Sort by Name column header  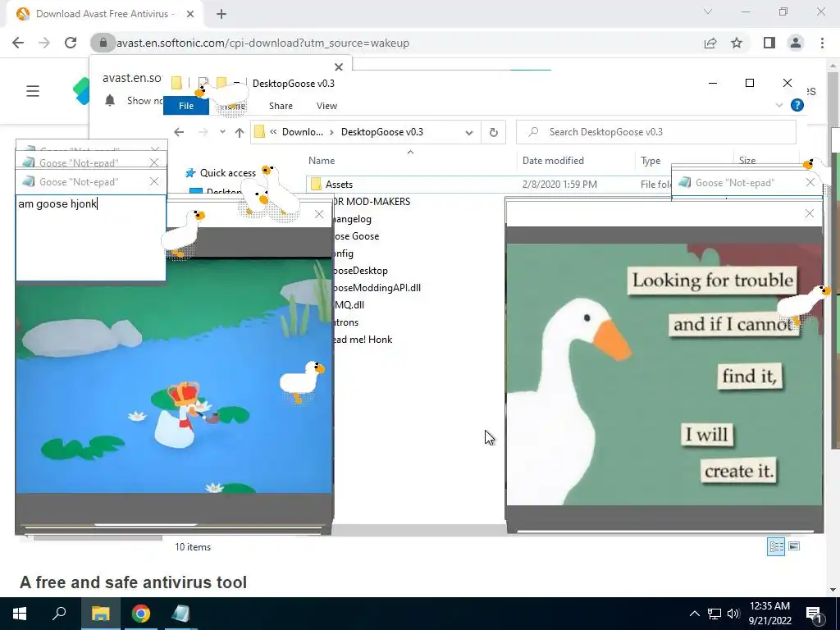322,160
